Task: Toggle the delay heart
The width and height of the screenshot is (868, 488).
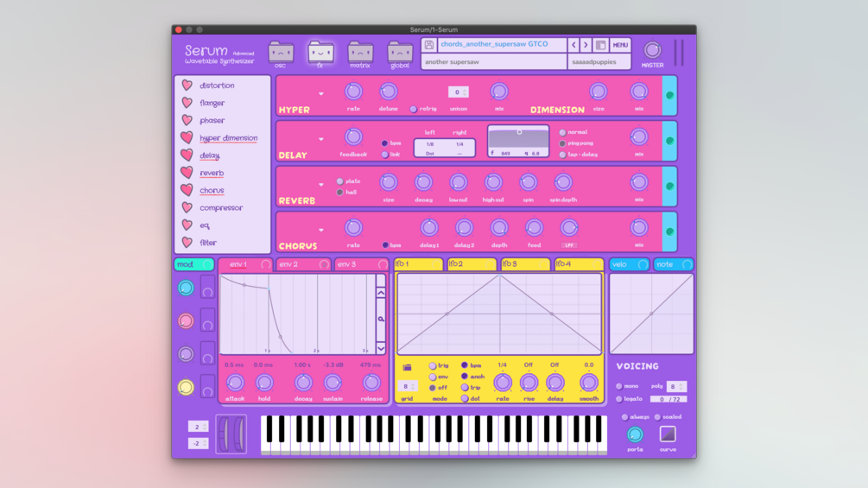Action: (187, 155)
